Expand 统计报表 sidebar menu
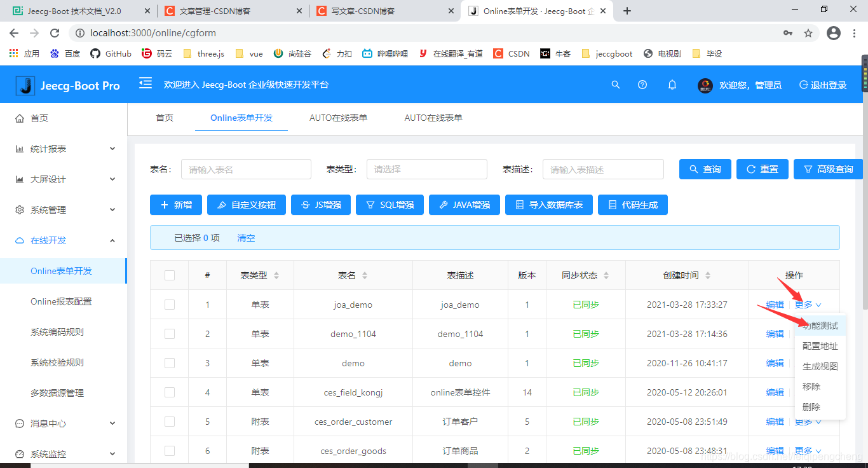The width and height of the screenshot is (868, 468). [x=64, y=149]
